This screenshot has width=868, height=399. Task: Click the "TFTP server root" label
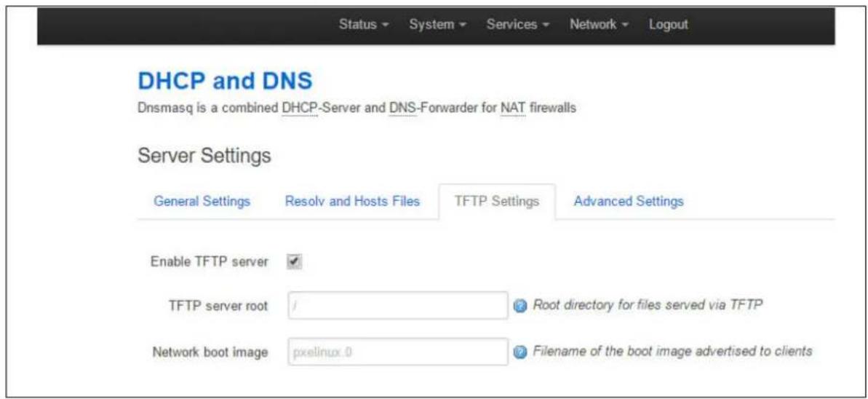tap(219, 306)
